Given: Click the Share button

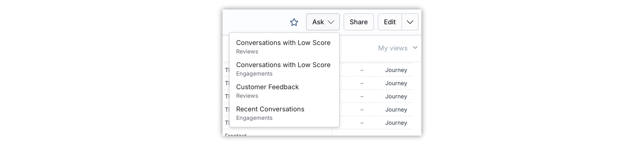Looking at the screenshot, I should click(358, 22).
